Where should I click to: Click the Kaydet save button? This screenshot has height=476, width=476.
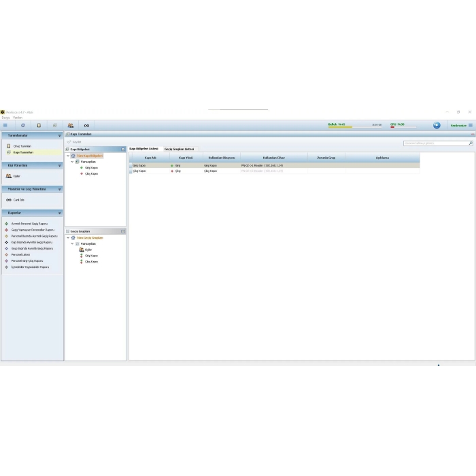click(74, 142)
